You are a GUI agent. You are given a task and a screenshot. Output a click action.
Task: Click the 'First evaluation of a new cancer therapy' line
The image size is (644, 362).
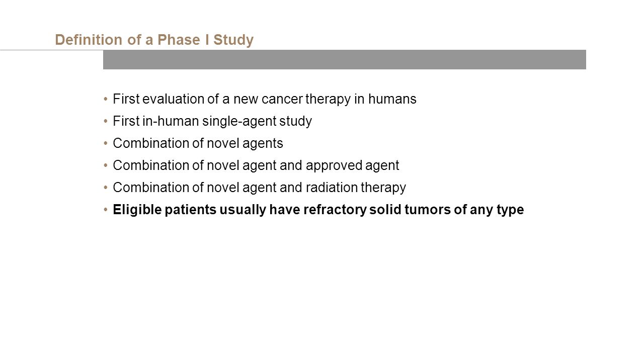[x=265, y=100]
